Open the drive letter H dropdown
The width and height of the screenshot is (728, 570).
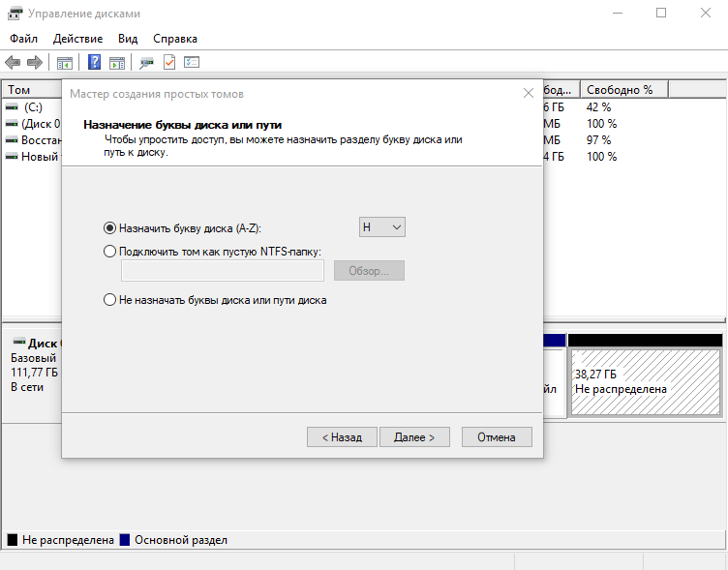(x=382, y=227)
